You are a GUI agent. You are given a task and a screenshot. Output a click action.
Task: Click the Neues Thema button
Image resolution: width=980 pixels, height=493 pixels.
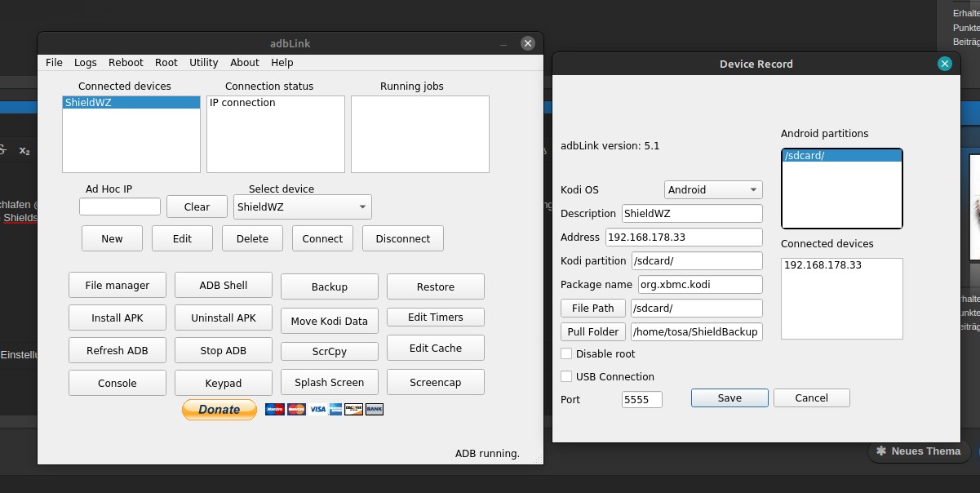919,451
